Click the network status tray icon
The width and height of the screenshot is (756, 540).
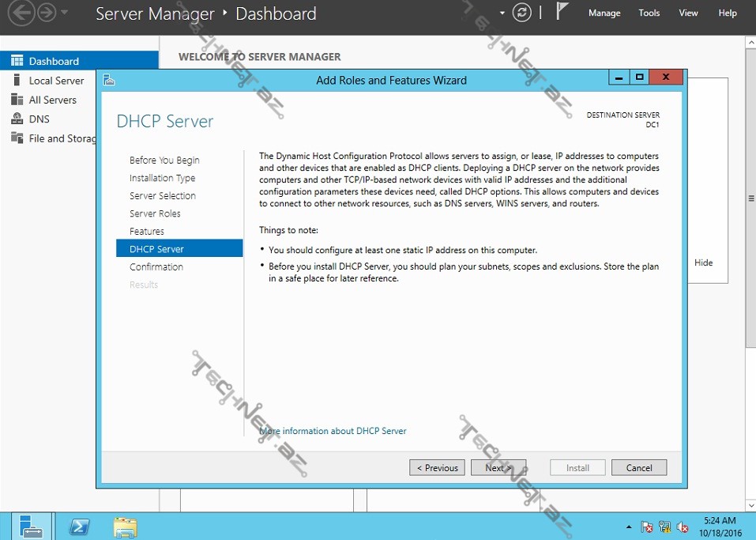pos(665,527)
